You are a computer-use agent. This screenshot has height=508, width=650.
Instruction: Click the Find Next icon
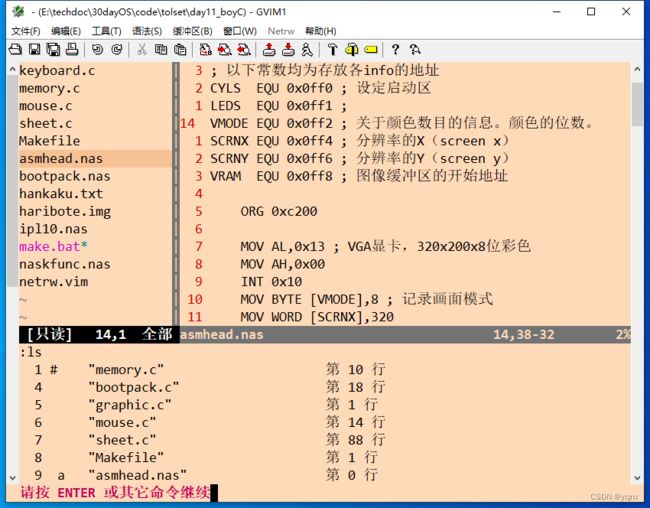pos(224,49)
